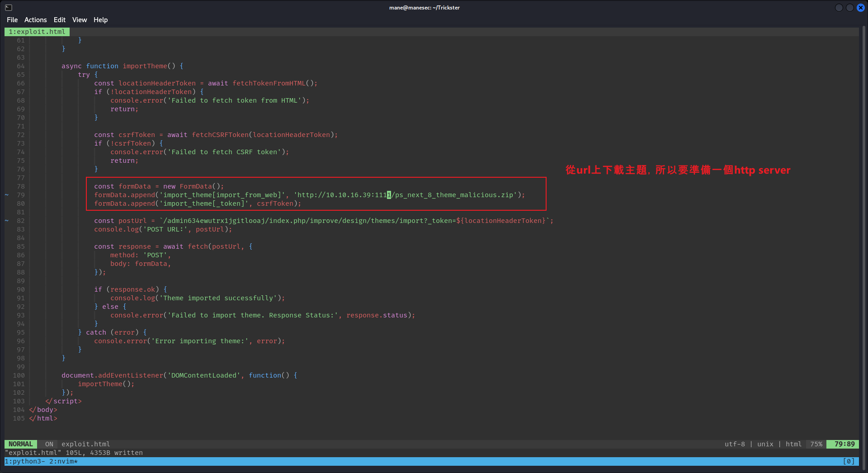
Task: Click the utf-8 encoding indicator
Action: tap(735, 444)
